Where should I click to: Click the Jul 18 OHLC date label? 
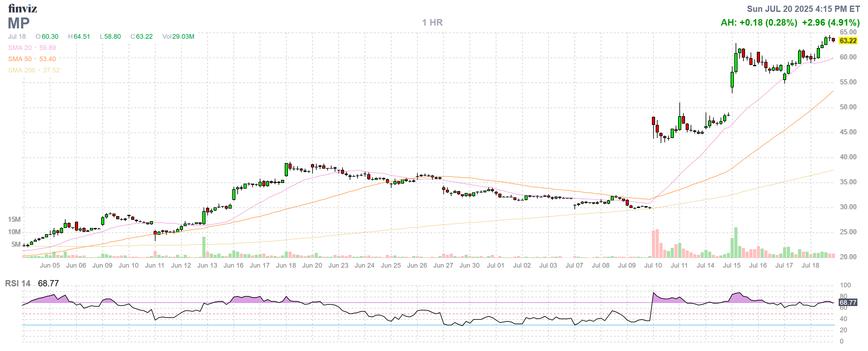17,36
